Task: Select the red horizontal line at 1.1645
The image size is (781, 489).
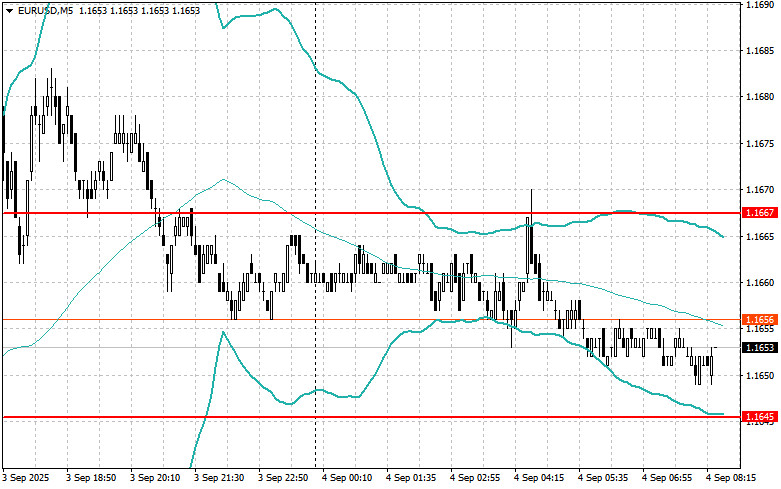Action: tap(372, 417)
